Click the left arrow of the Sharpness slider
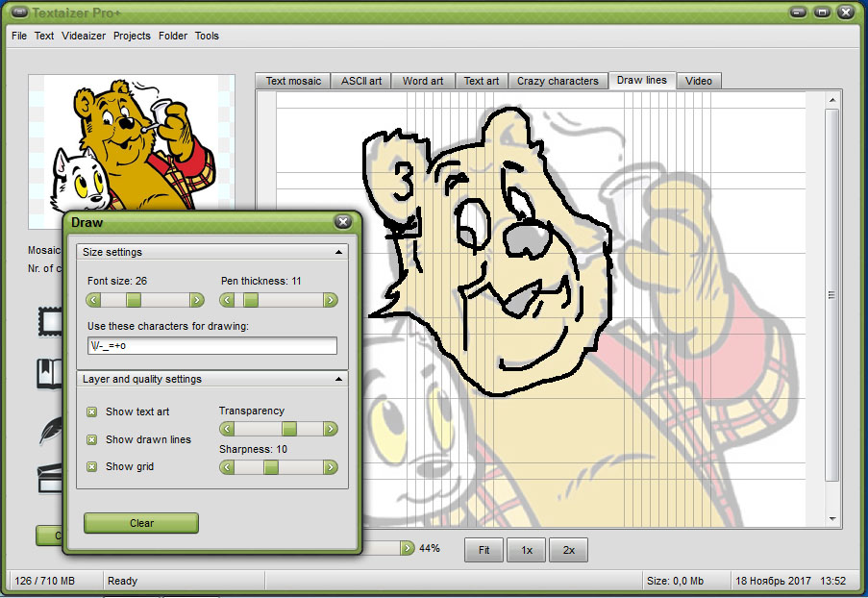 227,467
